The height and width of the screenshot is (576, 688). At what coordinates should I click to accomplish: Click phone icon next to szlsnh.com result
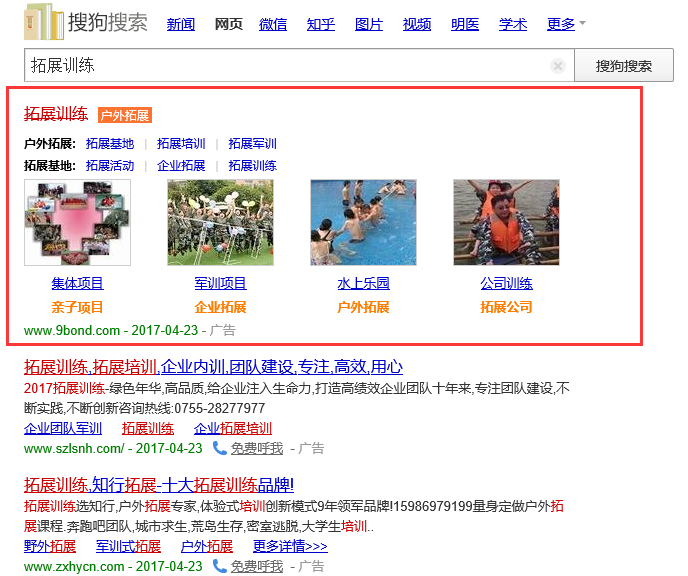coord(220,449)
